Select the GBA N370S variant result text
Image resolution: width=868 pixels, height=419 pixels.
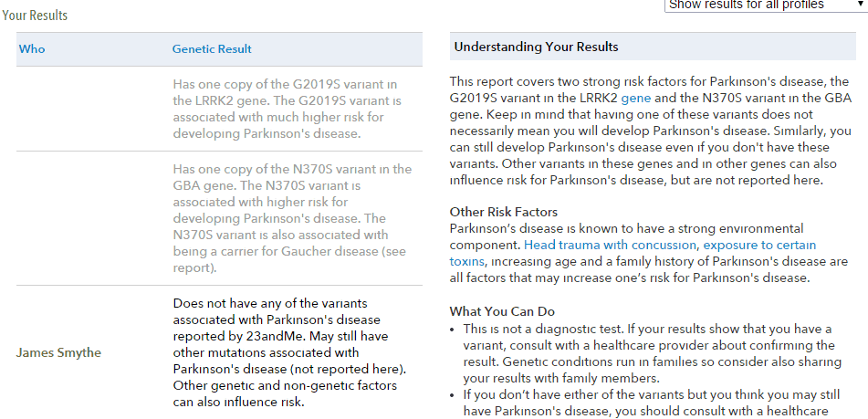(x=292, y=218)
